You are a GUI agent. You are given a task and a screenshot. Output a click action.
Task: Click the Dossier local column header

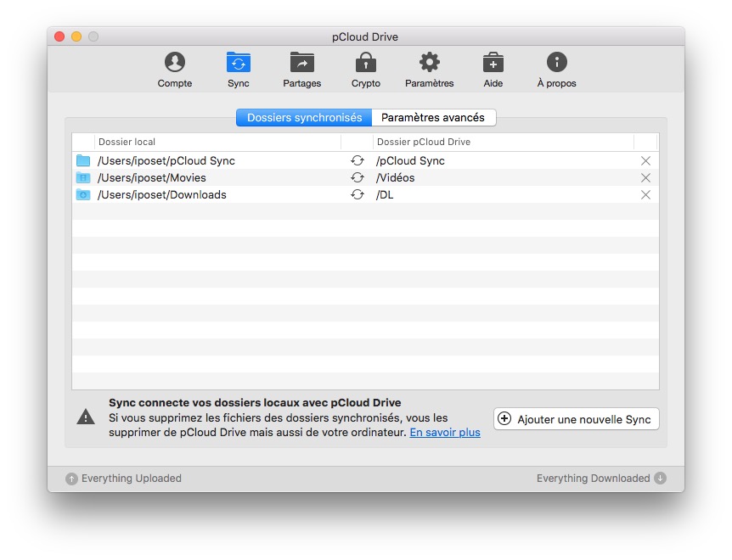click(x=217, y=142)
